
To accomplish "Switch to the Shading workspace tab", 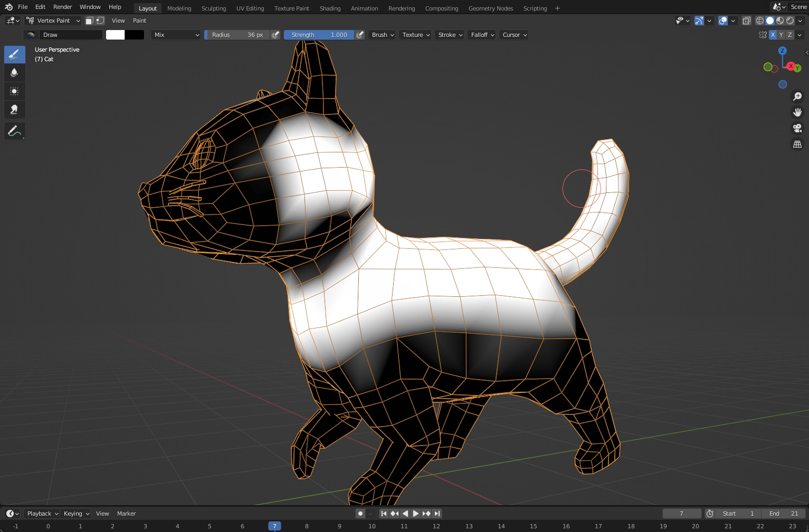I will [x=330, y=8].
